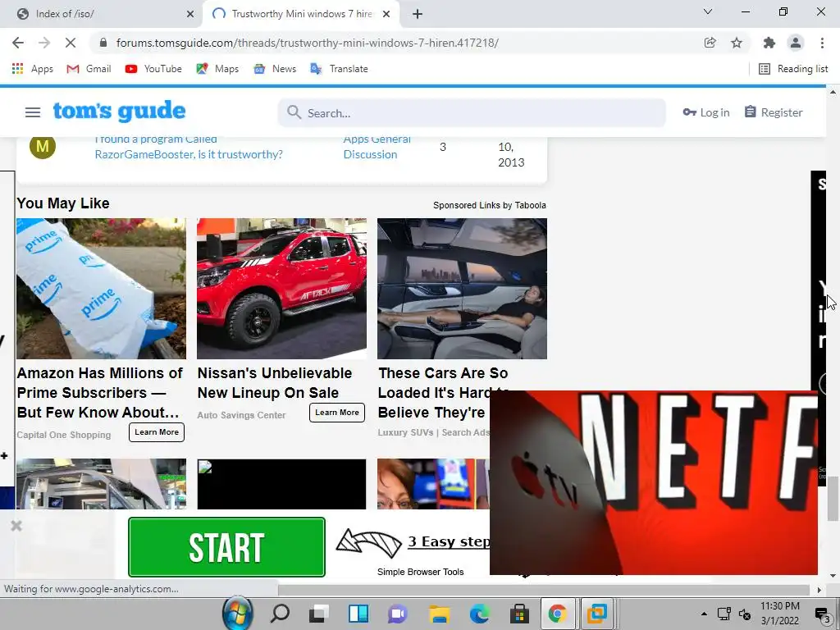Open Task View in taskbar
The height and width of the screenshot is (630, 840).
[x=319, y=614]
